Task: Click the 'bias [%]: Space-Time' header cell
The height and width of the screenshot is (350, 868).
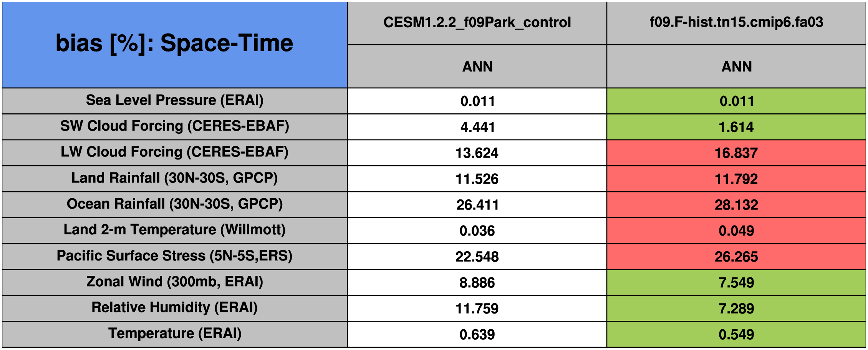Action: (x=175, y=45)
